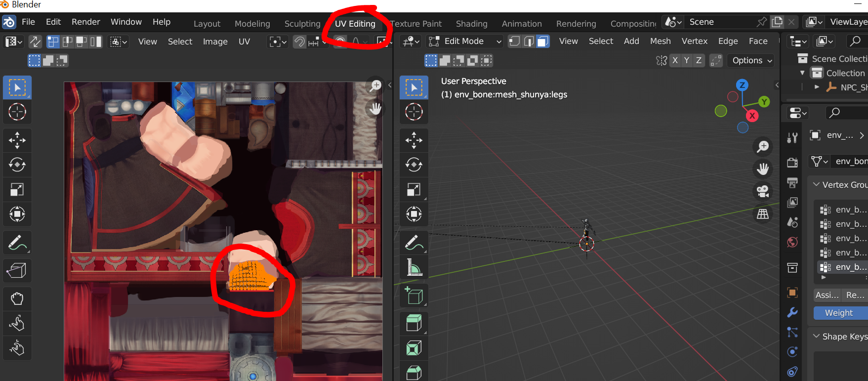Open the World properties globe tab

tap(792, 242)
